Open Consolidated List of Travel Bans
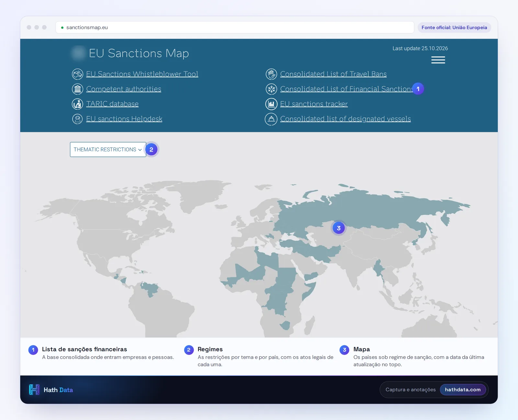Viewport: 518px width, 420px height. coord(333,74)
